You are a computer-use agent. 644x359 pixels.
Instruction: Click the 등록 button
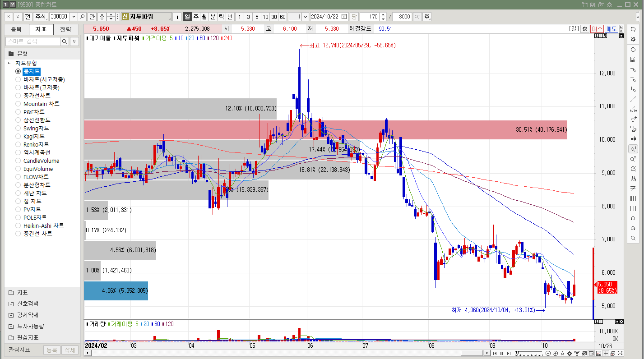(52, 350)
